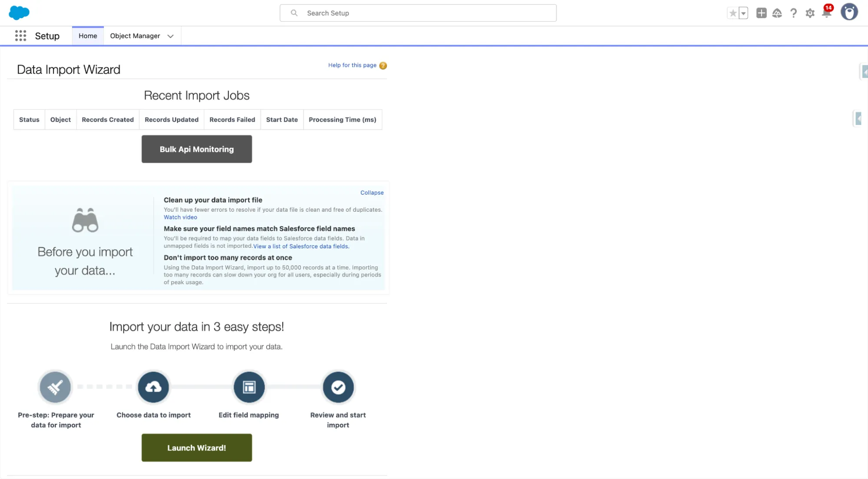Image resolution: width=868 pixels, height=479 pixels.
Task: Click the Bulk Api Monitoring button
Action: [x=197, y=149]
